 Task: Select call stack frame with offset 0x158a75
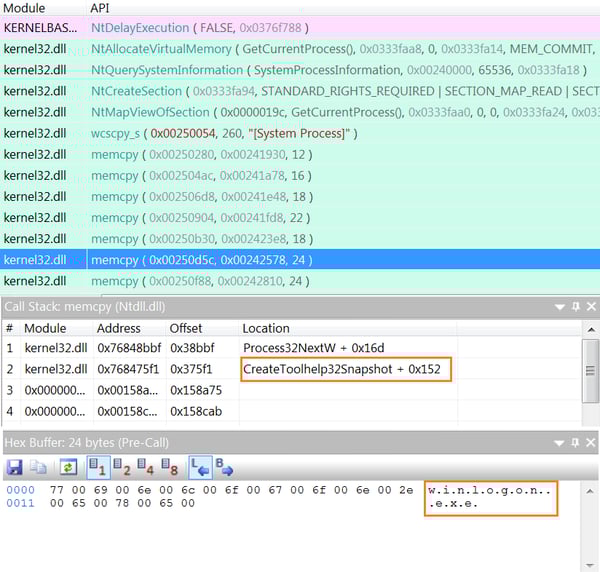tap(292, 390)
